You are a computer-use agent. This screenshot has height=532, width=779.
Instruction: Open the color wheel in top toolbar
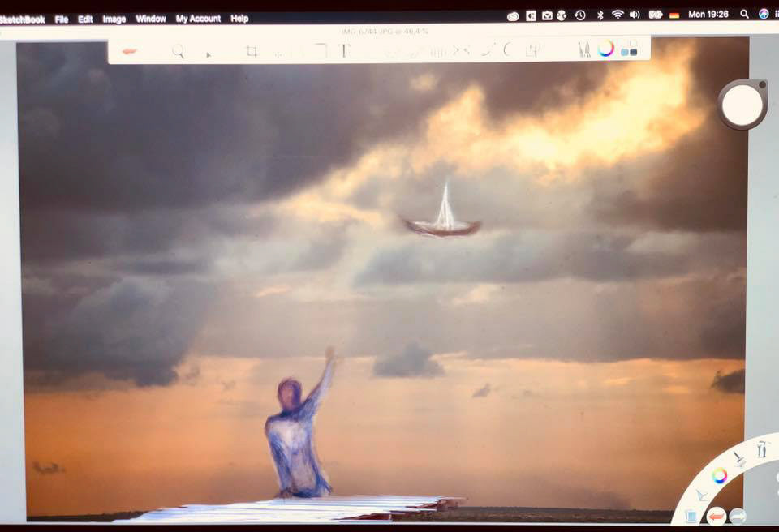pos(606,49)
